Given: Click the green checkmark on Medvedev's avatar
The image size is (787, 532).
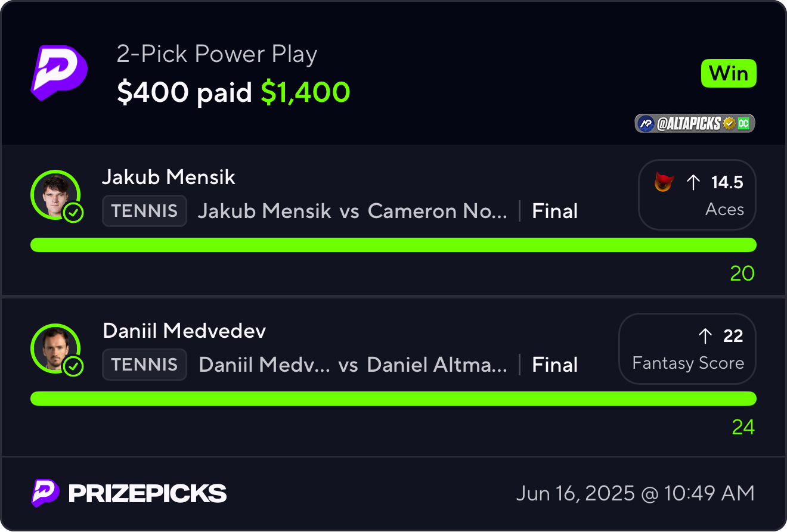Looking at the screenshot, I should tap(73, 366).
